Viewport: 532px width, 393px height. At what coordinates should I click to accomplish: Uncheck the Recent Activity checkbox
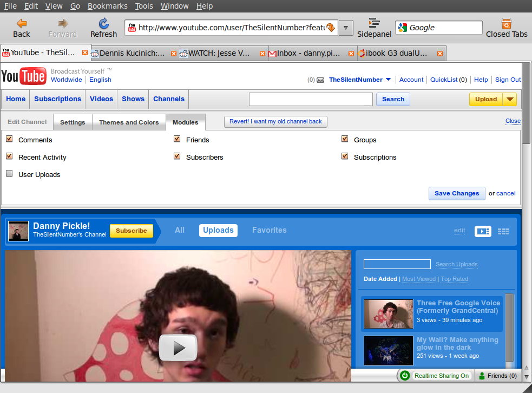coord(10,156)
